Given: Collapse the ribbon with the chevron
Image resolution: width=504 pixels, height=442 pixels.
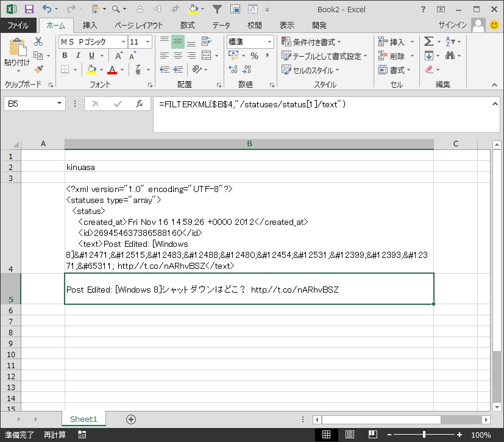Looking at the screenshot, I should (494, 85).
